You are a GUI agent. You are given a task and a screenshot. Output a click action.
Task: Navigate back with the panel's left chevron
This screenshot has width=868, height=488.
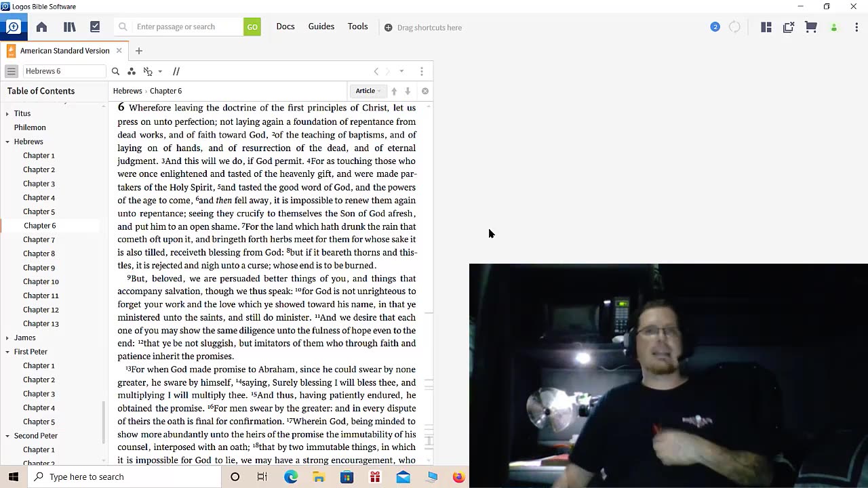click(376, 71)
